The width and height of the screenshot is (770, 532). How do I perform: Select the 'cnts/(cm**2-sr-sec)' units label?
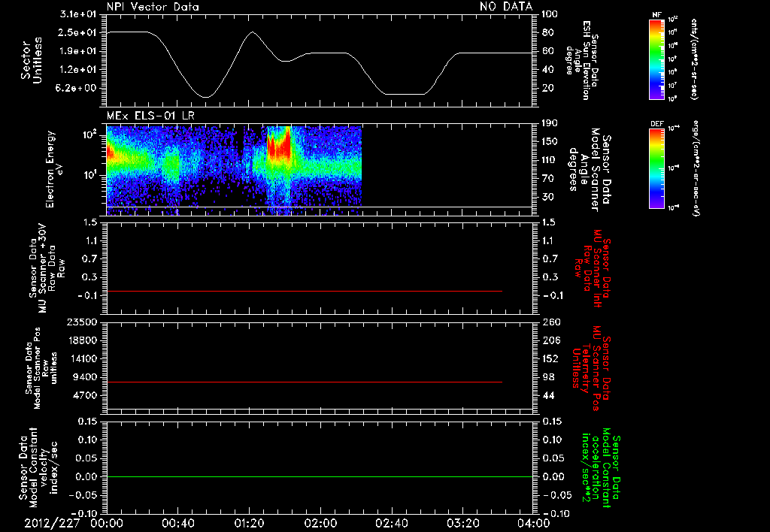click(694, 59)
